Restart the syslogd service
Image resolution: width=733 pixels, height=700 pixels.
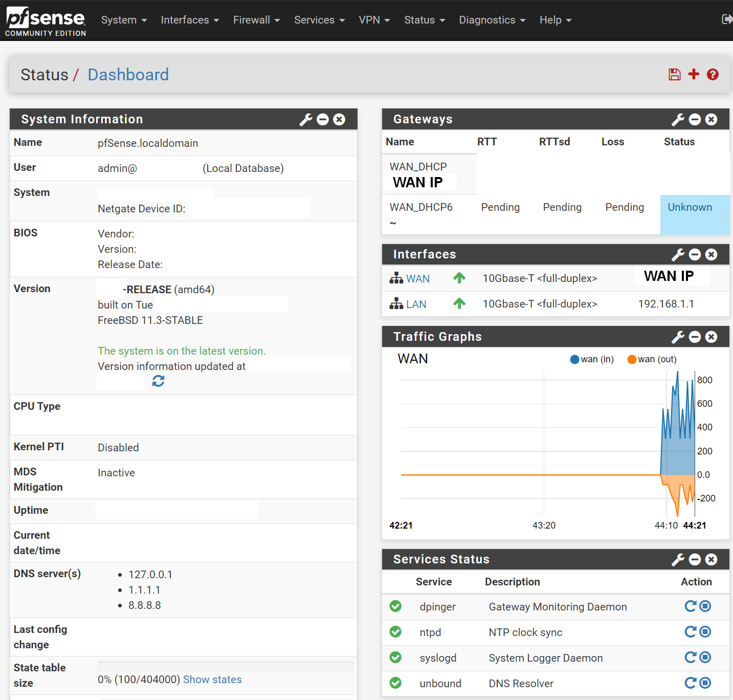pyautogui.click(x=691, y=658)
